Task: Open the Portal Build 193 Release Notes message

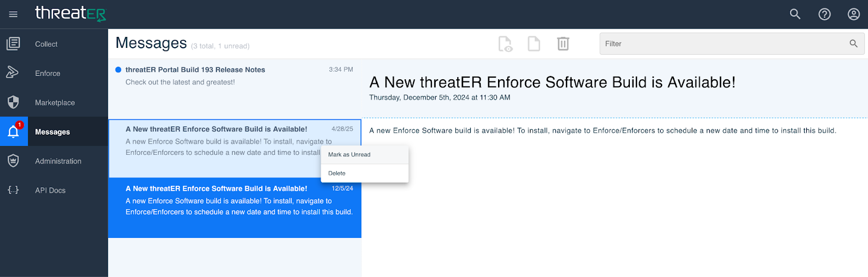Action: (x=235, y=89)
